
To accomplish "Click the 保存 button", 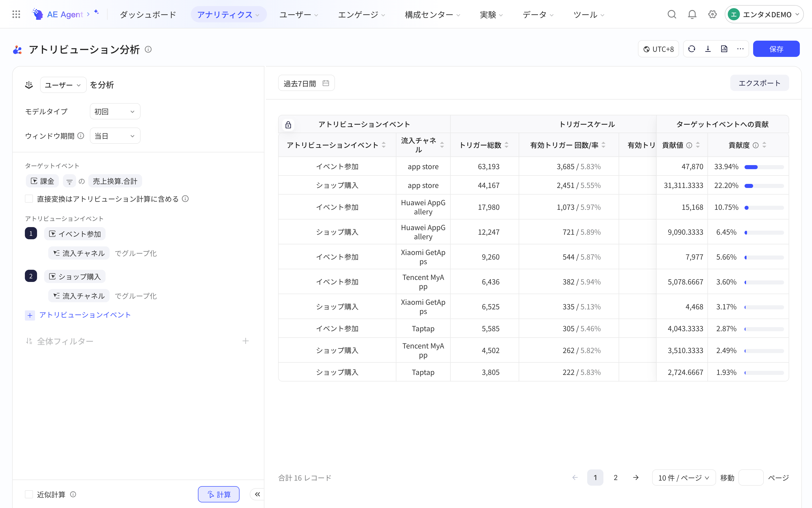I will tap(776, 49).
